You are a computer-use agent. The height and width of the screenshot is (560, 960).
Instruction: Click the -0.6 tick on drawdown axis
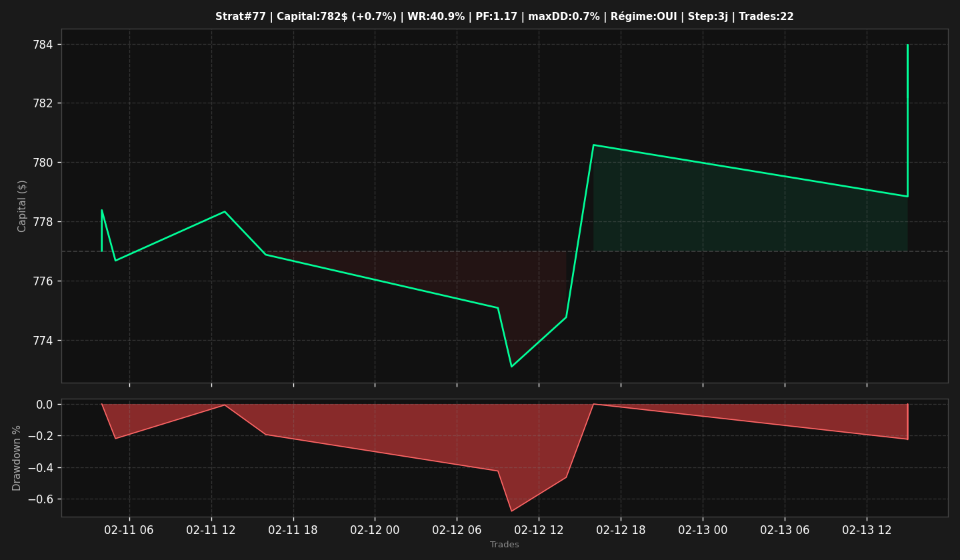pyautogui.click(x=41, y=499)
